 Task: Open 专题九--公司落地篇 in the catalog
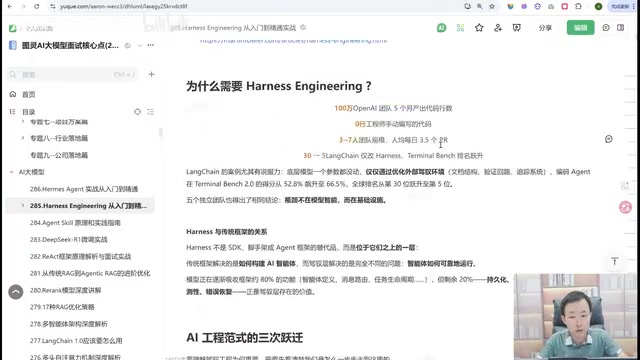point(59,155)
